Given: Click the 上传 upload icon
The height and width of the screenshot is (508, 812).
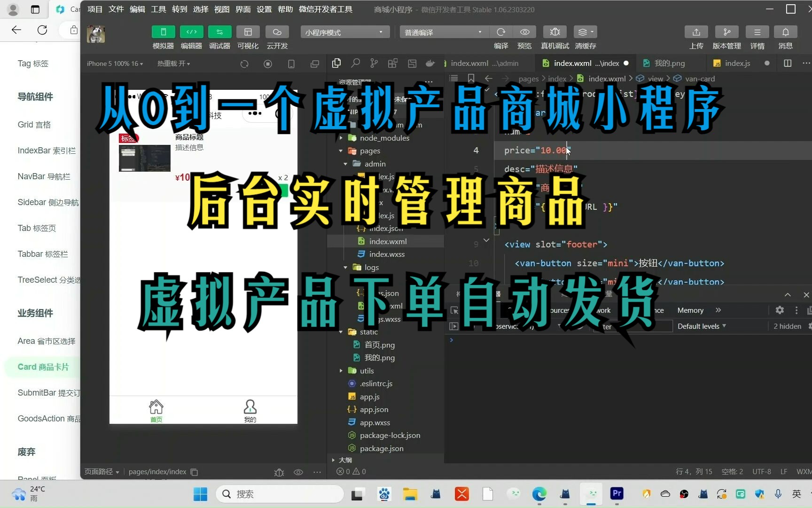Looking at the screenshot, I should click(696, 32).
